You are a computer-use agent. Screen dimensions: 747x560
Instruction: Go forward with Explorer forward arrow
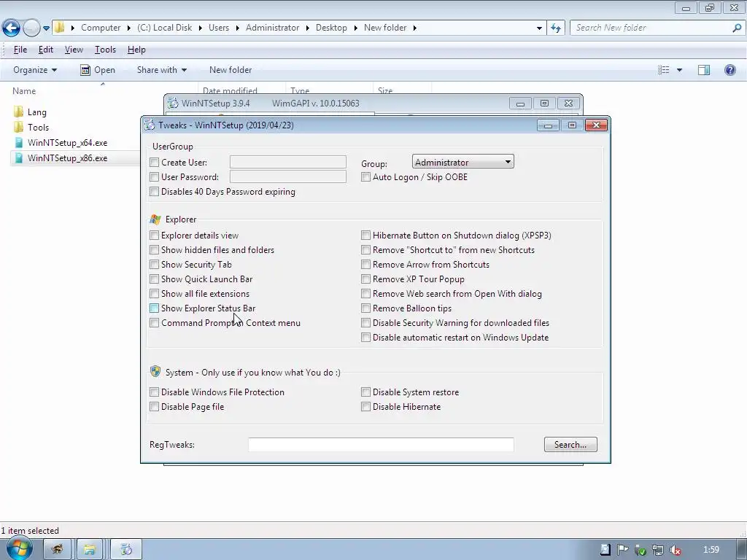click(x=31, y=28)
